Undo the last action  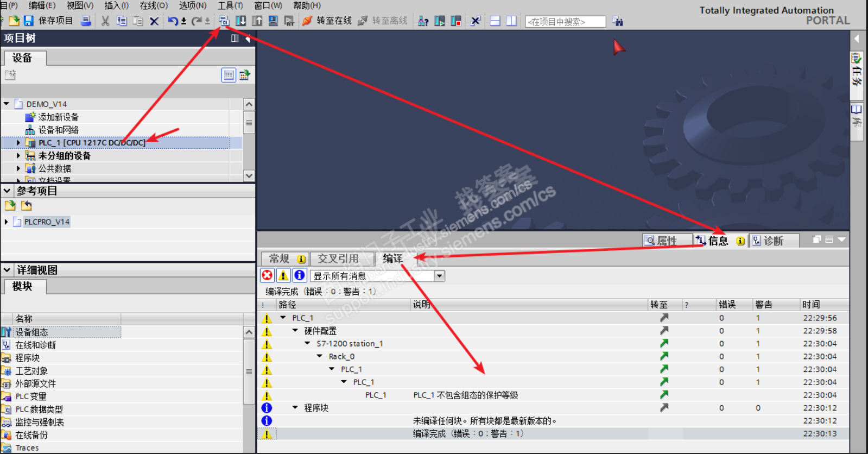173,21
